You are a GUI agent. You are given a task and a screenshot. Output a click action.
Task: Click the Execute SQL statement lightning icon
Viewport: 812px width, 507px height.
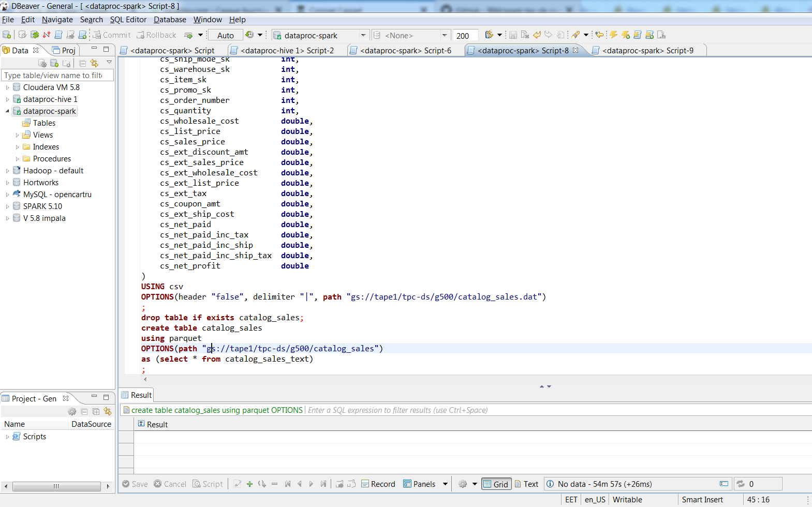pyautogui.click(x=613, y=35)
